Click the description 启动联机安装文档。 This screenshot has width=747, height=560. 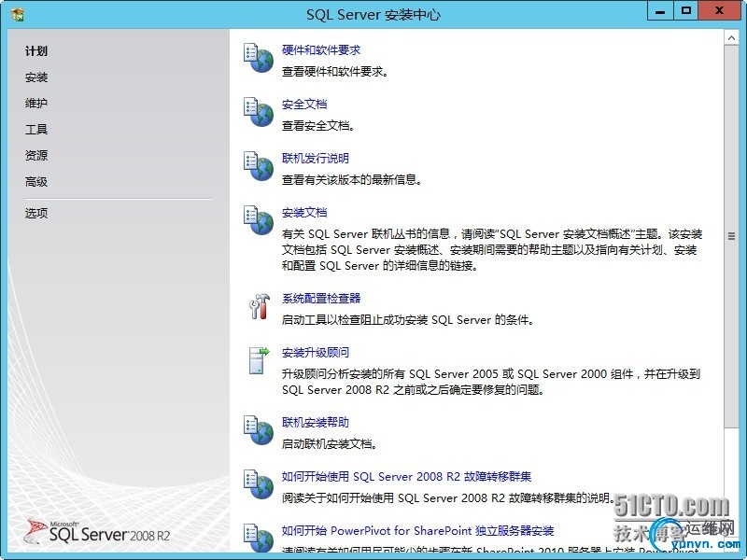pos(330,444)
